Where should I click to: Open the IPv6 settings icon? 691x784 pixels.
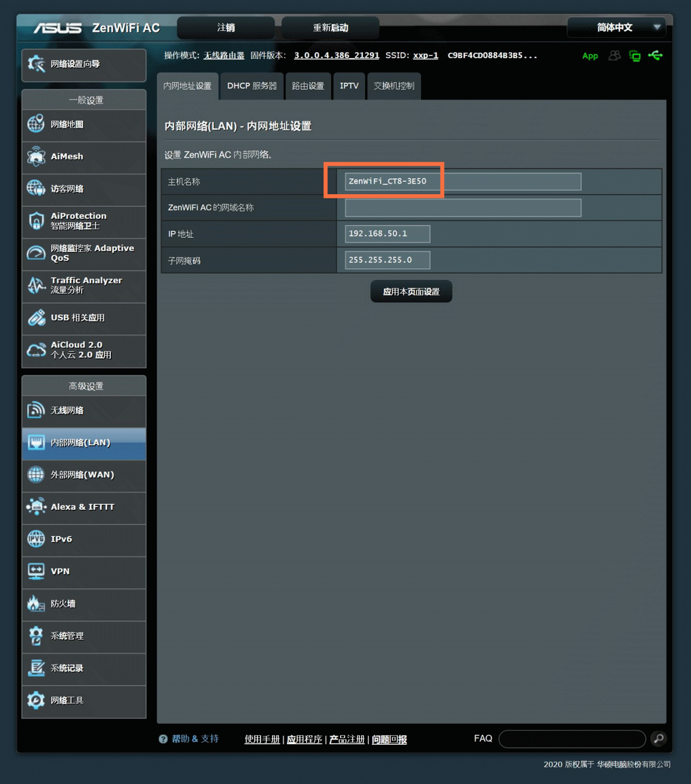pos(36,539)
